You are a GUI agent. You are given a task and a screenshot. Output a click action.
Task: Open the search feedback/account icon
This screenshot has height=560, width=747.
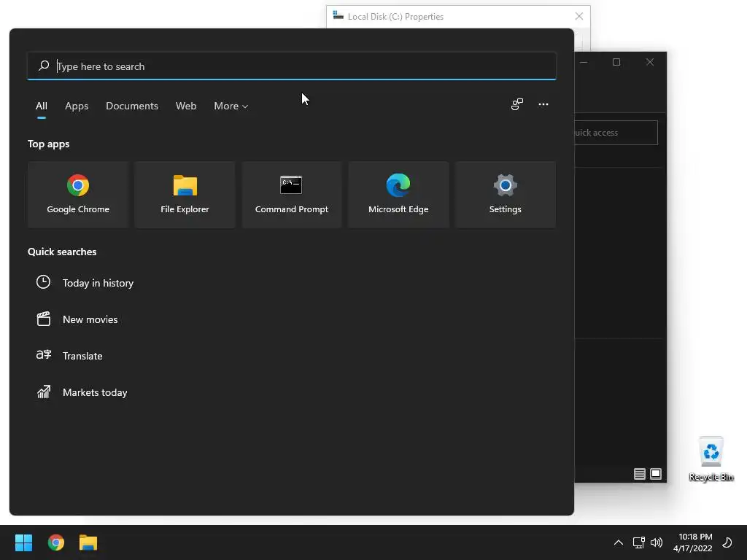pyautogui.click(x=517, y=104)
